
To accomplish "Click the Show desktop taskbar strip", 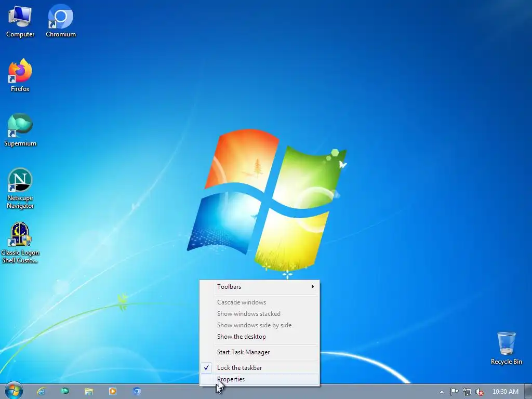I will 528,392.
